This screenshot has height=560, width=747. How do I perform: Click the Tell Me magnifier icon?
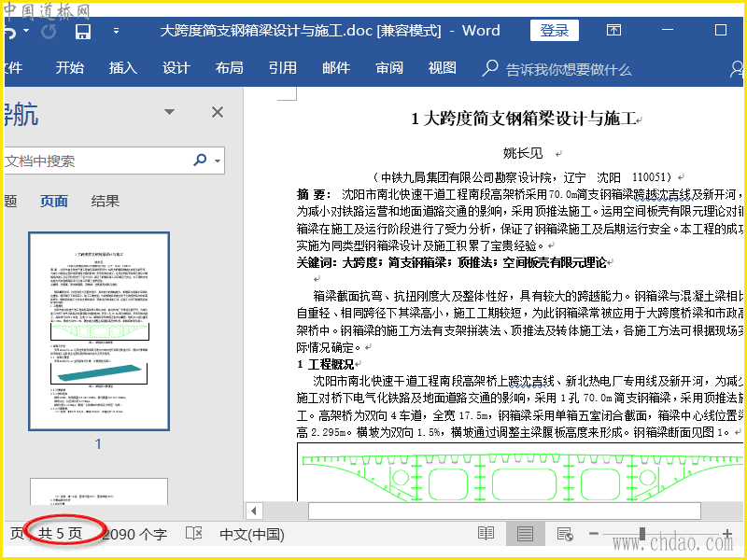489,68
